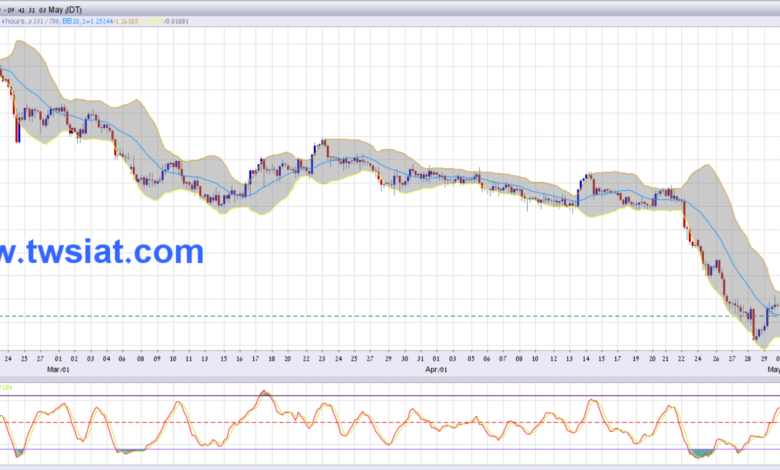Open the BB20,2 Bollinger Bands indicator label

pyautogui.click(x=74, y=21)
